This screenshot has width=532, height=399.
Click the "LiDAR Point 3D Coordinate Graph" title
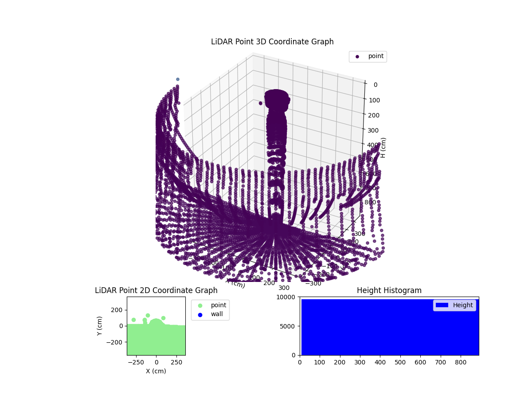(x=272, y=42)
